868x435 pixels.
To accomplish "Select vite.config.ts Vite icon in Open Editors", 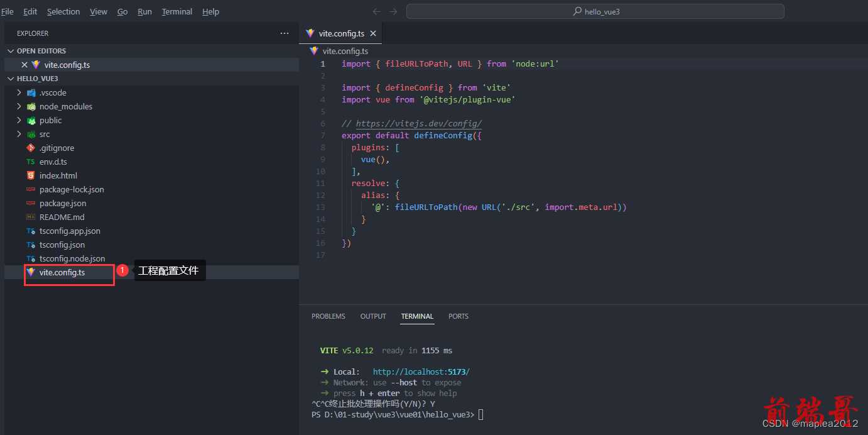I will point(36,65).
